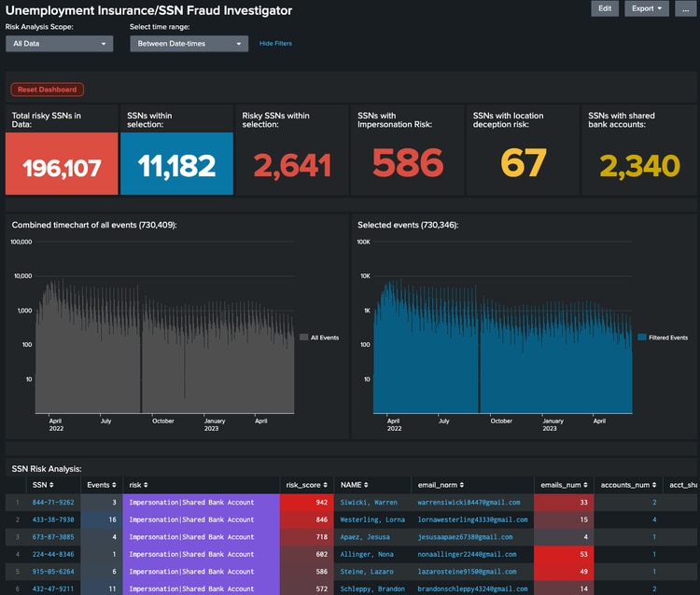Image resolution: width=700 pixels, height=595 pixels.
Task: Sort table by Events column arrow
Action: coord(114,485)
